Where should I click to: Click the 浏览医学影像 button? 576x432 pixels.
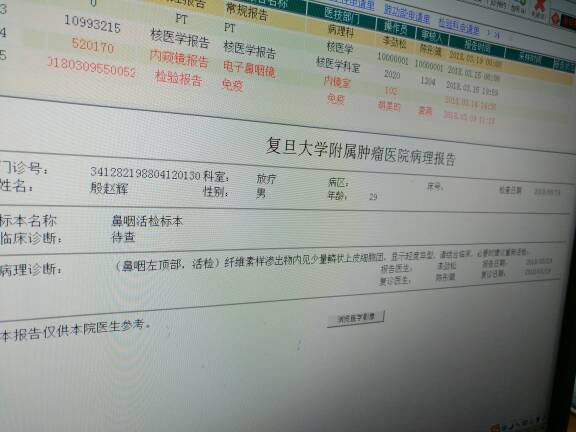(356, 318)
